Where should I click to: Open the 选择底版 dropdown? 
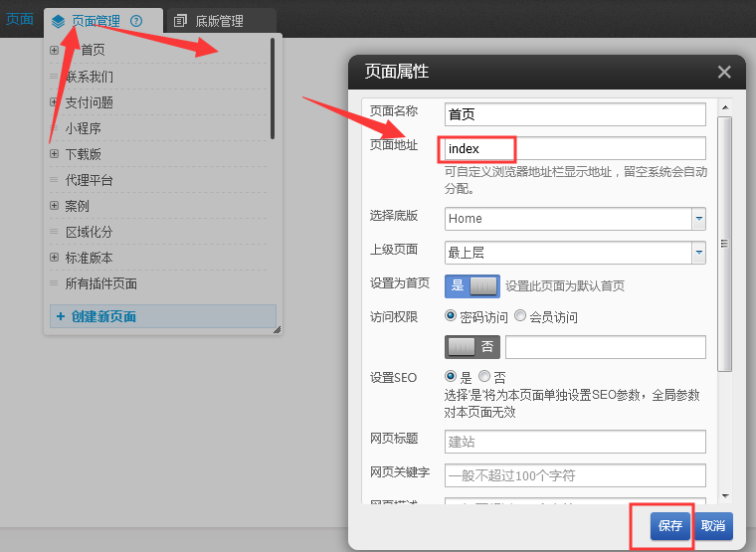(698, 219)
